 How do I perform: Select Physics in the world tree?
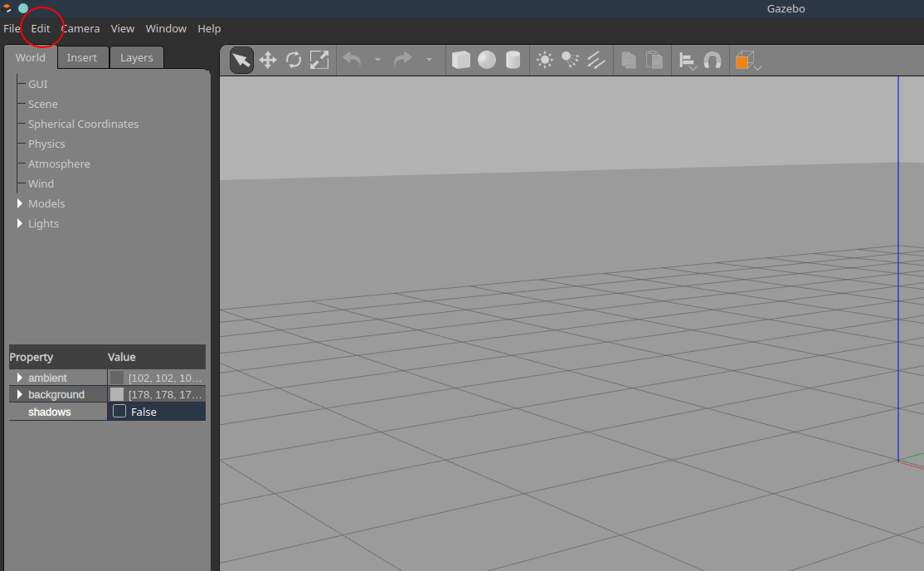point(46,144)
